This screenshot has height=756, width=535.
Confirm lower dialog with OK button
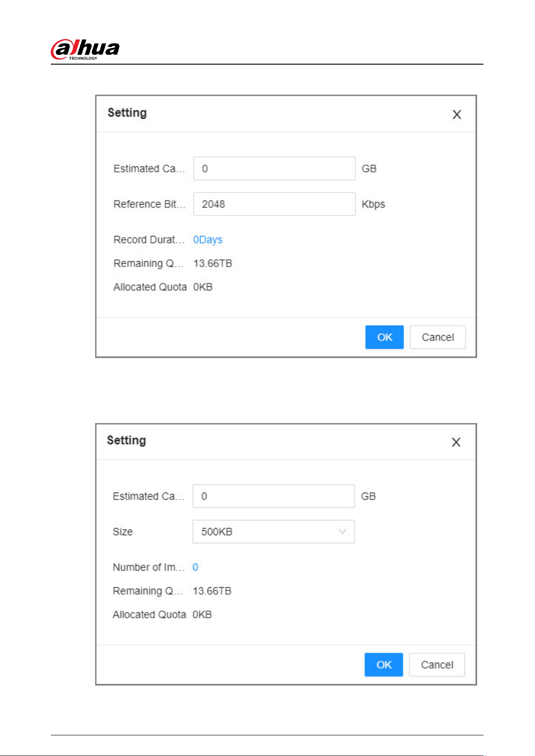(x=384, y=665)
